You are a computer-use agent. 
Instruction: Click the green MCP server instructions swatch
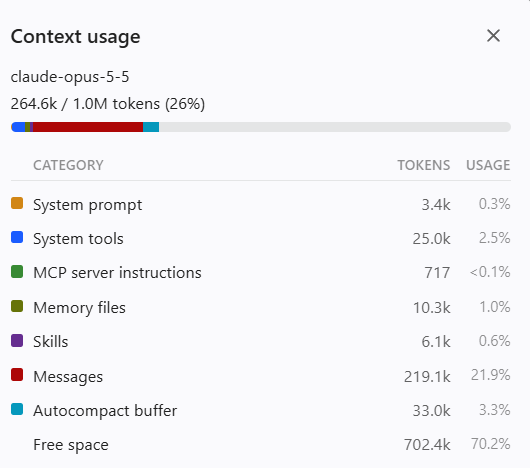[17, 272]
